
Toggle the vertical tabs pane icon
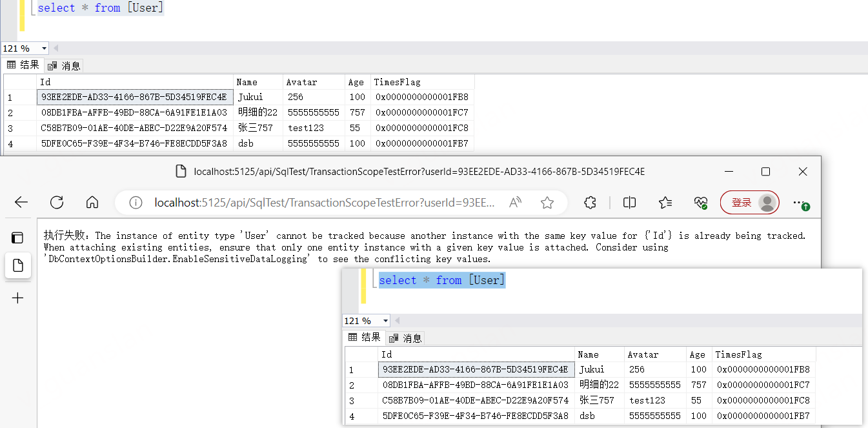[17, 238]
